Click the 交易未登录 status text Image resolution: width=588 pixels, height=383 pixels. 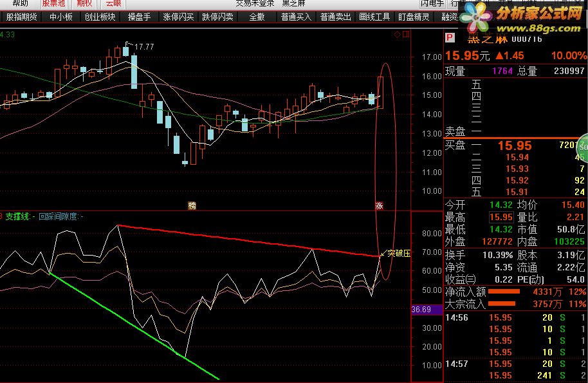coord(255,3)
